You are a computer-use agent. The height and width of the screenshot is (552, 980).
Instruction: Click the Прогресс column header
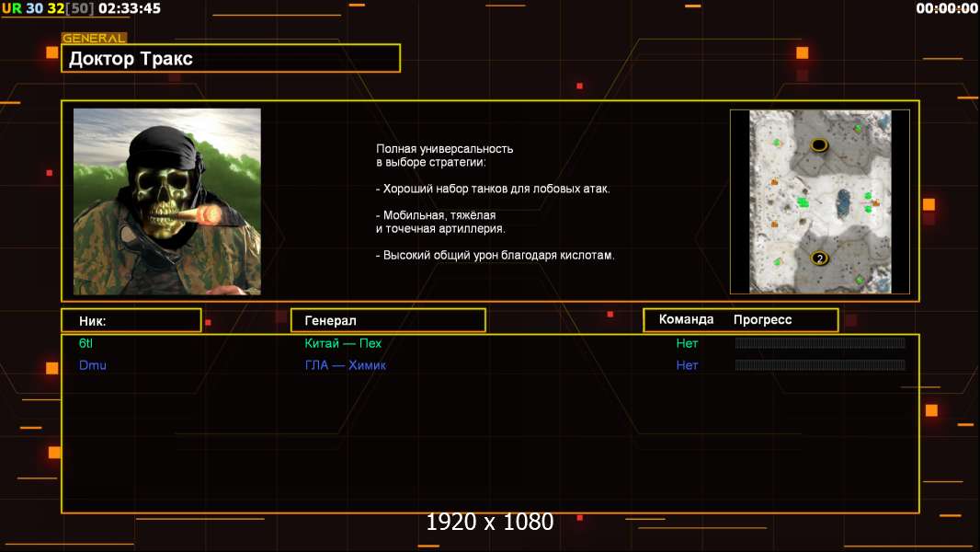pyautogui.click(x=762, y=319)
